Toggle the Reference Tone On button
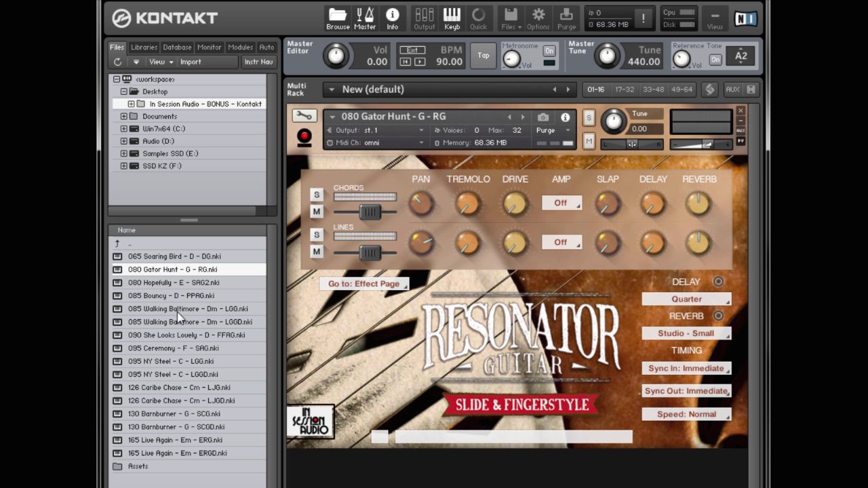 pos(715,60)
